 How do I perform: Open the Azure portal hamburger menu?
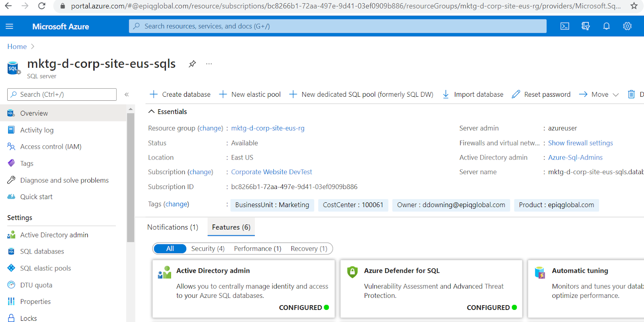pyautogui.click(x=9, y=26)
